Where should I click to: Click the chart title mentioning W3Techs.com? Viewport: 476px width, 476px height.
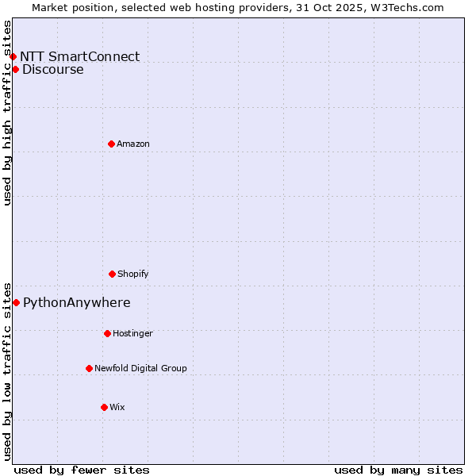pyautogui.click(x=238, y=7)
